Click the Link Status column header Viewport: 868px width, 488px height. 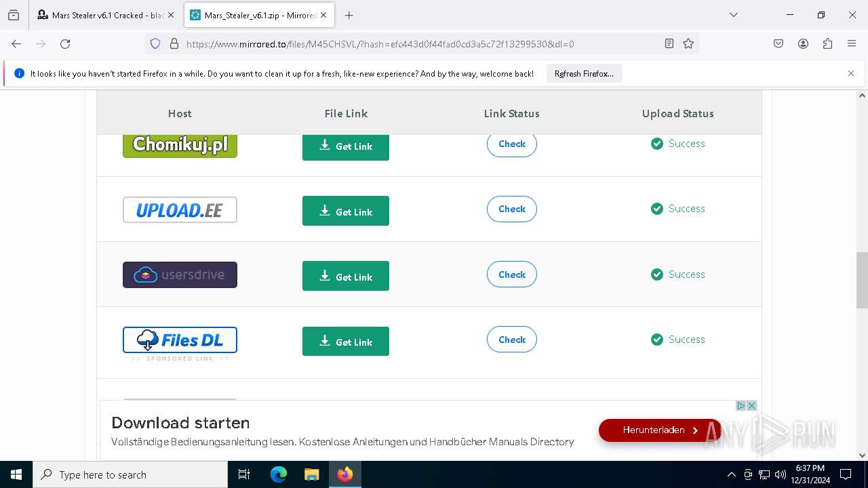512,113
